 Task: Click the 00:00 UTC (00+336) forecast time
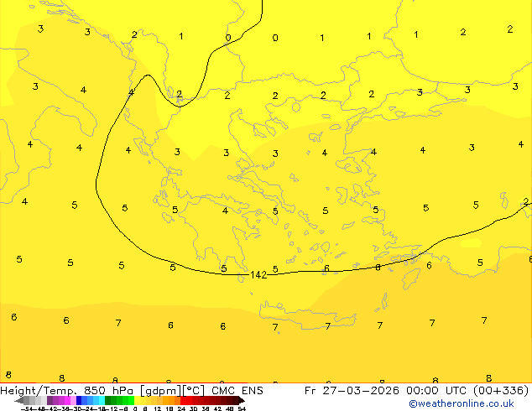[467, 391]
